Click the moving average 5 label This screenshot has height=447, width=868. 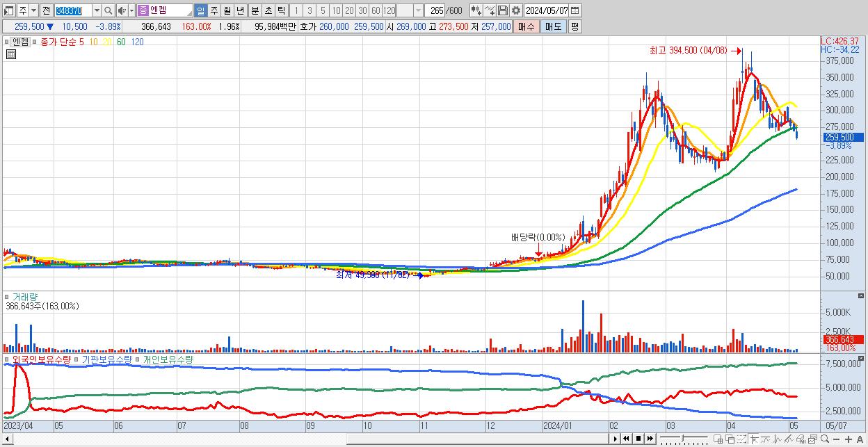pos(81,42)
